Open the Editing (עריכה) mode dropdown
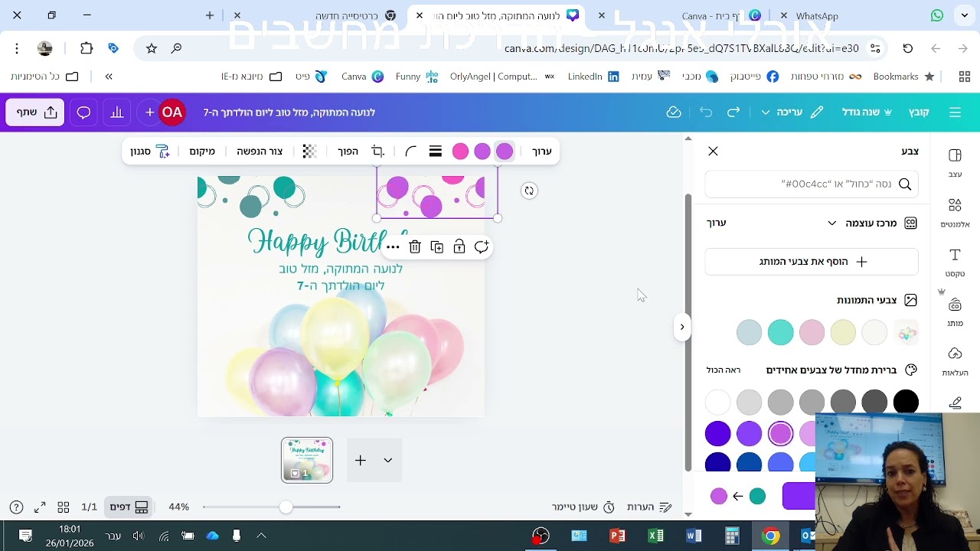Viewport: 980px width, 551px height. coord(792,112)
